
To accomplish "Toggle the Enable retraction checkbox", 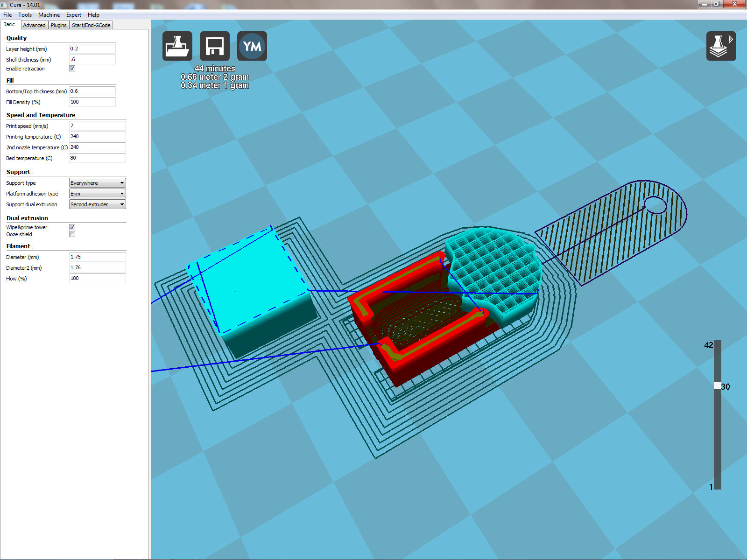I will [72, 69].
